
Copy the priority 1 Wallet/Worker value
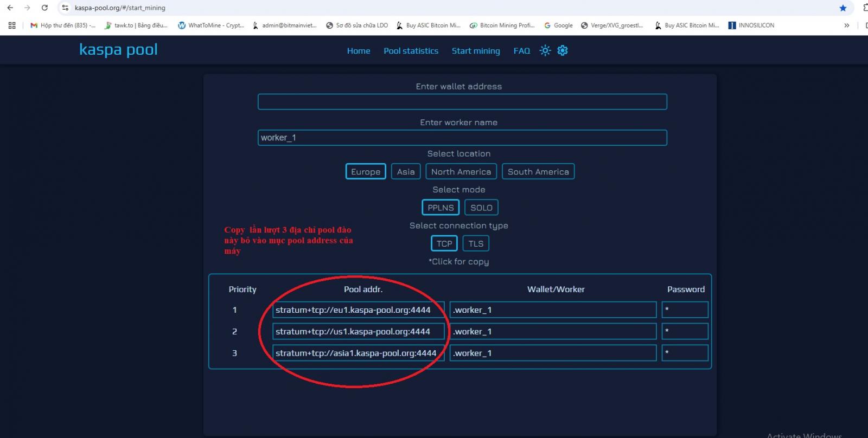pos(553,310)
